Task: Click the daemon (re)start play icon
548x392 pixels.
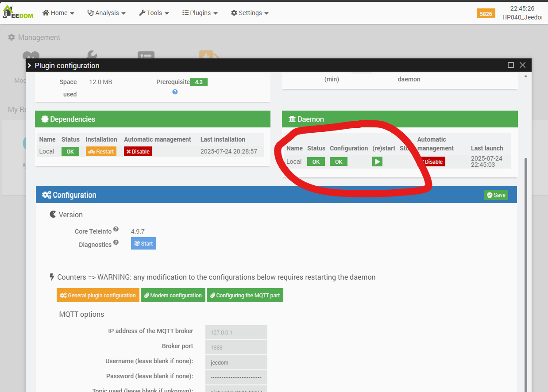Action: click(x=377, y=162)
